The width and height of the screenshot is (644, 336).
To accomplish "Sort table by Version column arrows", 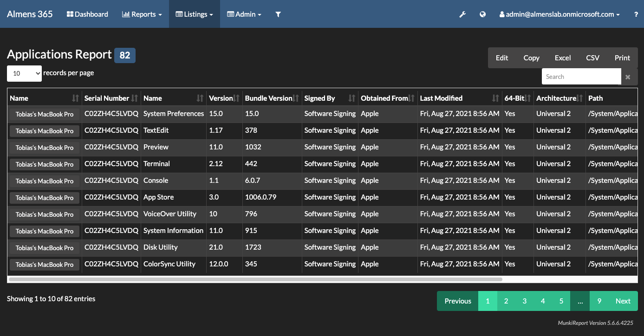I will point(236,98).
